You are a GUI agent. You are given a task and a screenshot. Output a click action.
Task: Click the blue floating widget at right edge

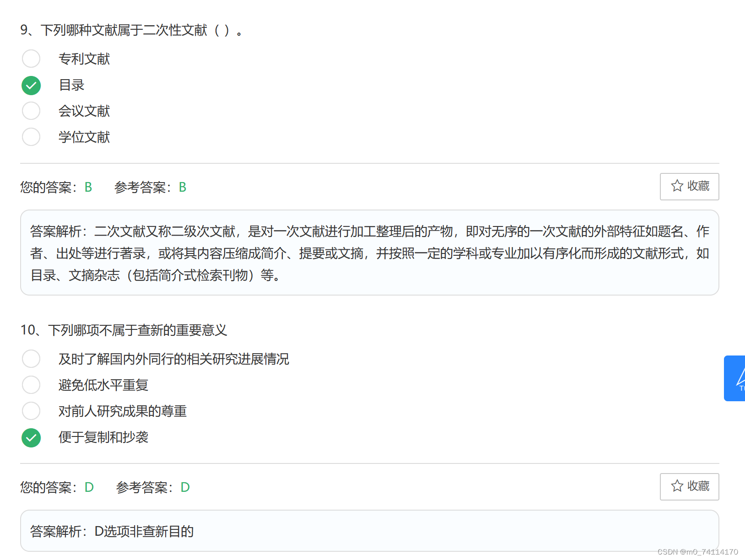coord(735,378)
